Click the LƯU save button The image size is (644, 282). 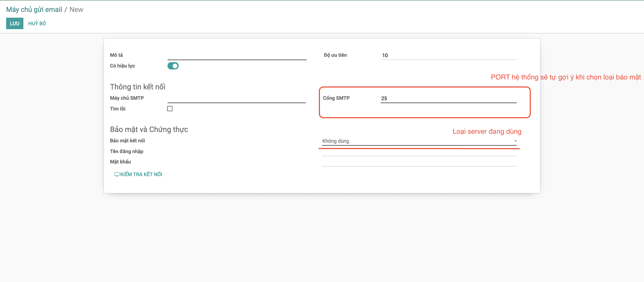pyautogui.click(x=15, y=23)
